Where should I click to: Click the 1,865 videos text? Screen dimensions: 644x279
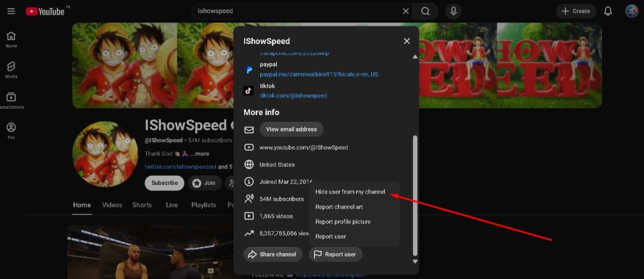276,216
